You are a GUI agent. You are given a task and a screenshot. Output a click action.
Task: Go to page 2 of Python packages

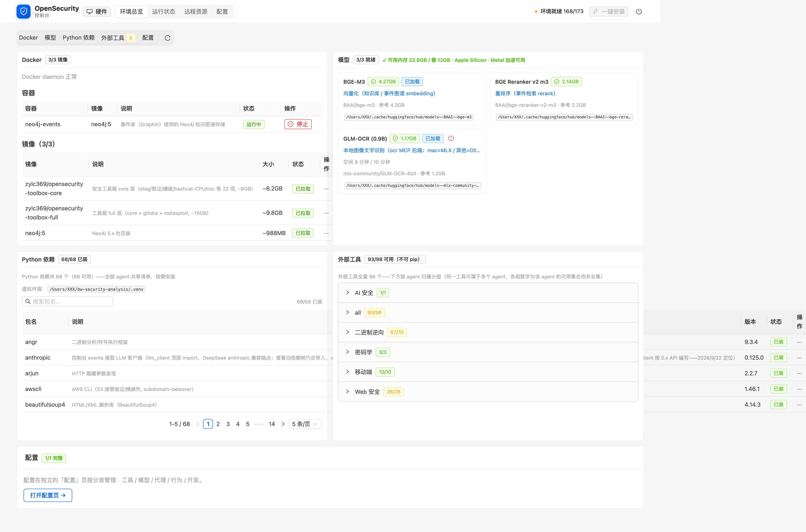tap(218, 424)
